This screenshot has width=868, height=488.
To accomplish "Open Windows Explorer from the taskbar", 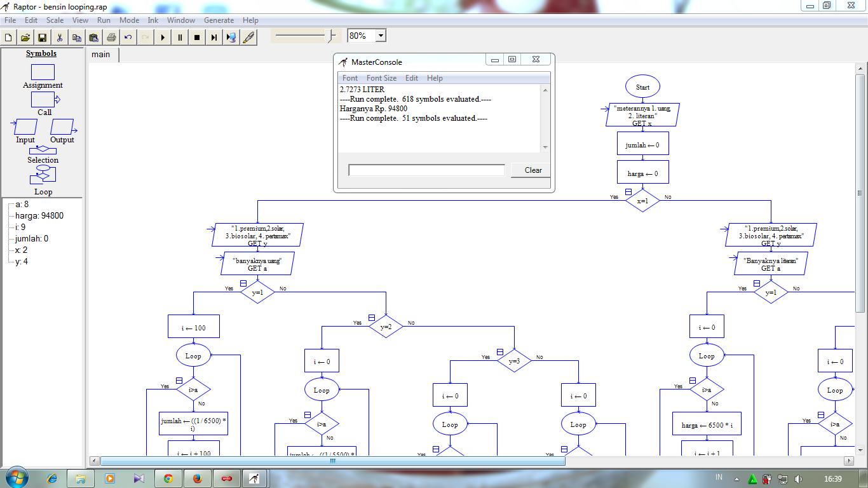I will tap(81, 478).
